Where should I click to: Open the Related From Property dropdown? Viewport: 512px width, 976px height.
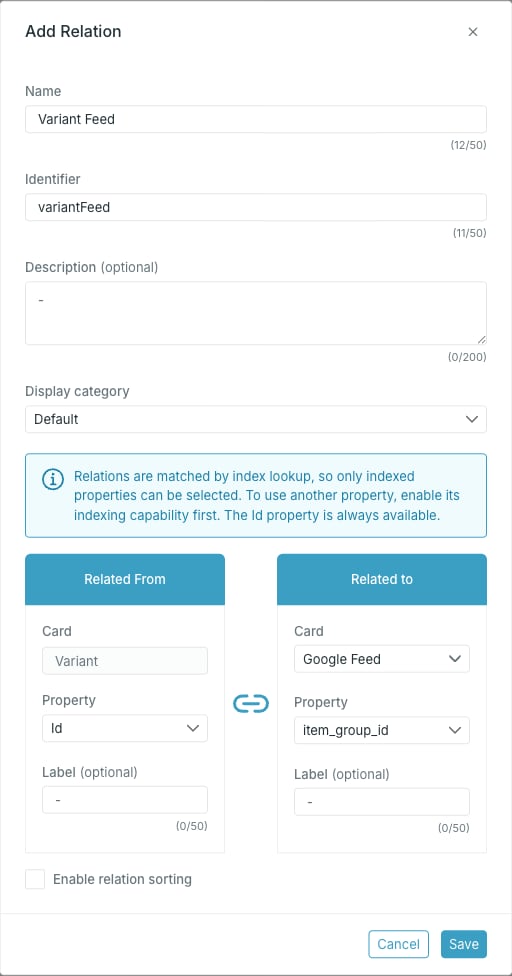(x=124, y=728)
